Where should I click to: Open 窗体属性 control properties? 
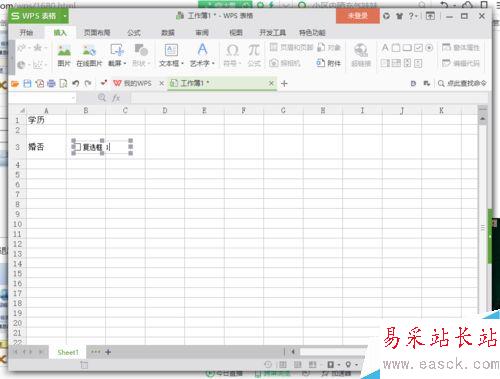tap(460, 47)
